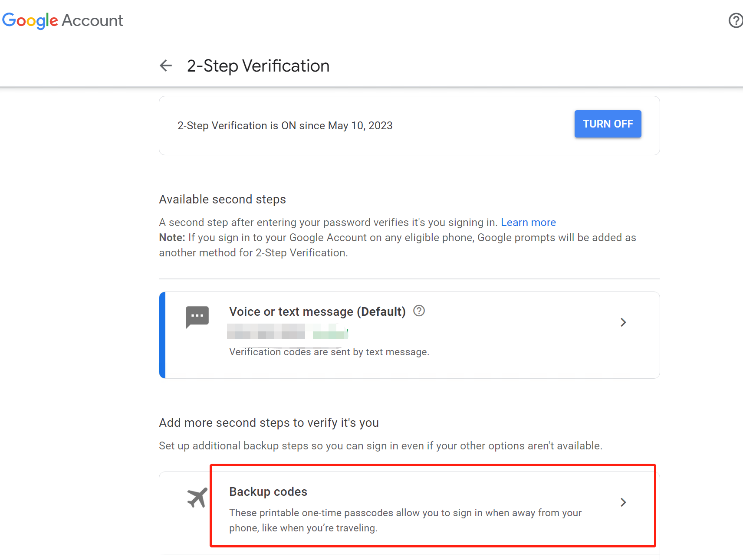This screenshot has height=560, width=743.
Task: Click the Backup codes description about printable passcodes
Action: [405, 520]
